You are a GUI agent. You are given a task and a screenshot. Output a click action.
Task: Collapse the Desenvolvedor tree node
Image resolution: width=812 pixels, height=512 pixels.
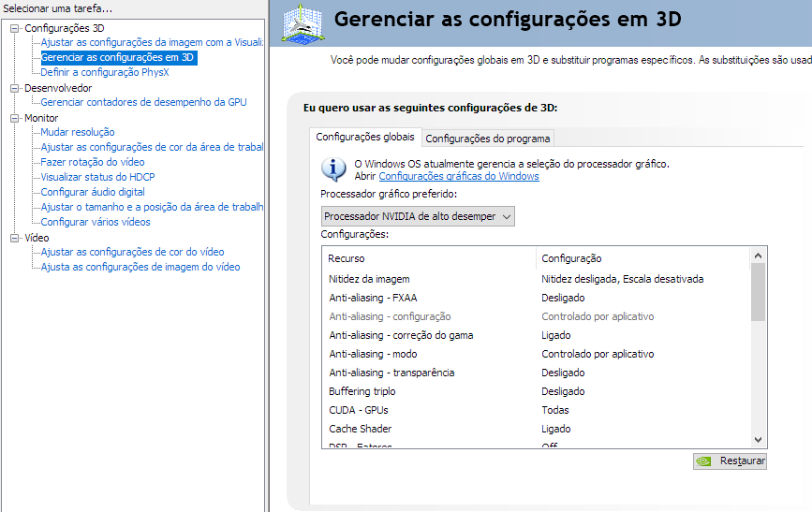pyautogui.click(x=14, y=89)
